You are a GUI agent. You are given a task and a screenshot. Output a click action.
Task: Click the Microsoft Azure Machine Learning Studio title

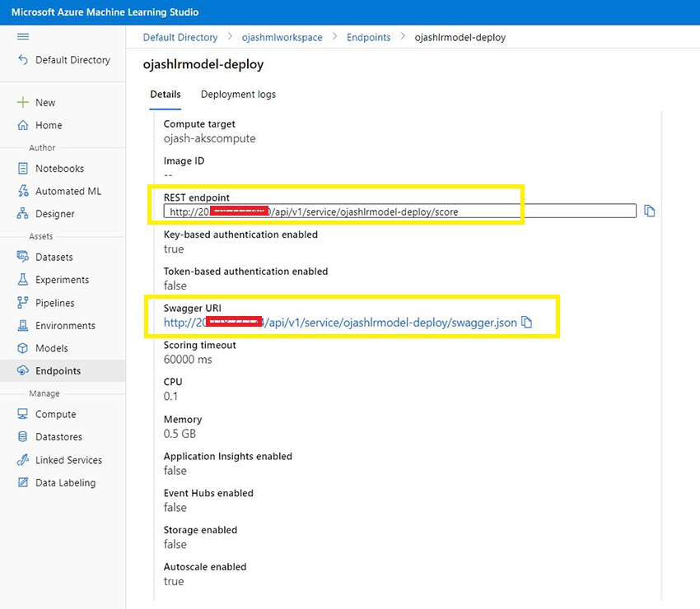[105, 12]
